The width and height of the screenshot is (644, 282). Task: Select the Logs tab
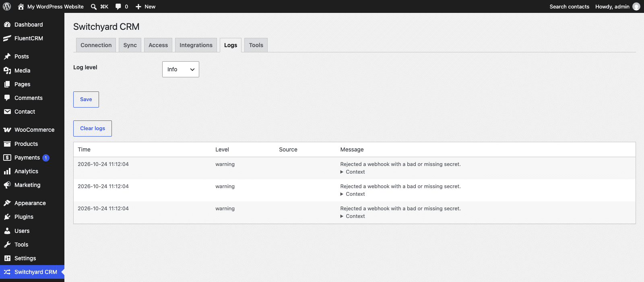point(231,45)
